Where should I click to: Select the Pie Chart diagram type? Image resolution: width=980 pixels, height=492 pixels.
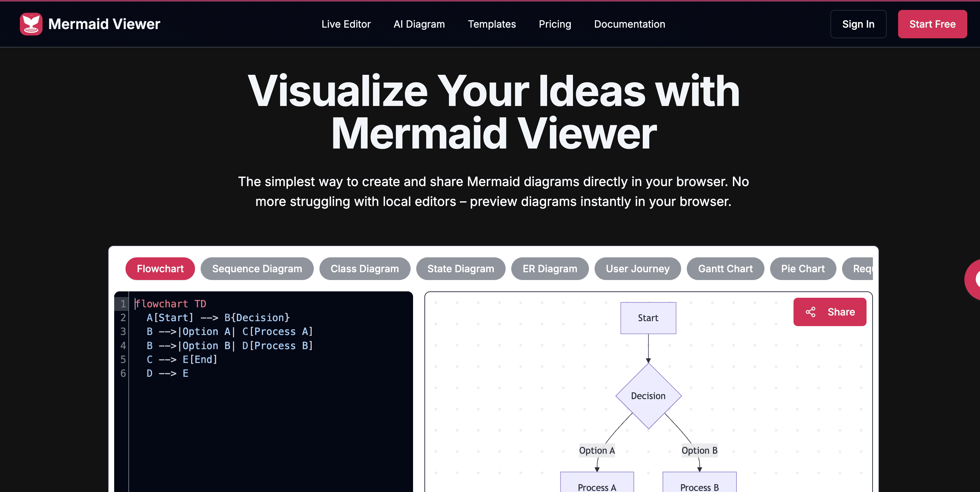click(x=803, y=268)
